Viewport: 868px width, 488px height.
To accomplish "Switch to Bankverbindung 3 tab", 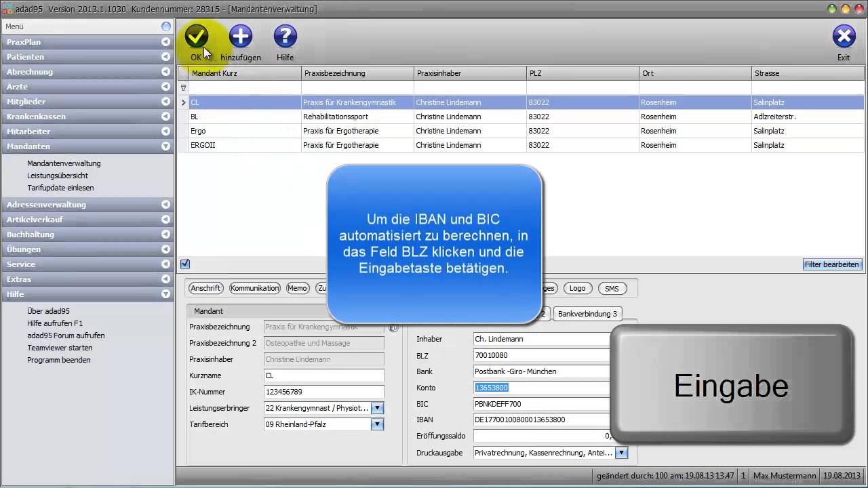I will tap(587, 314).
